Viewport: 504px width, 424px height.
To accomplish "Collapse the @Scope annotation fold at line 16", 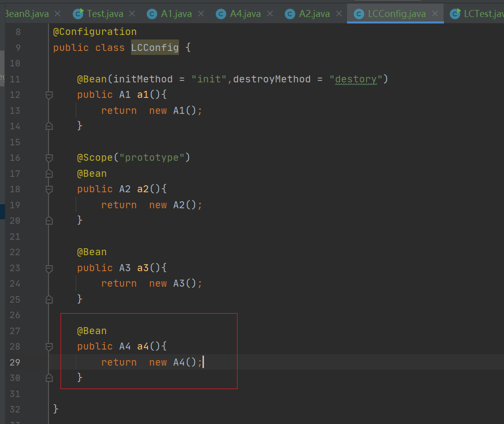I will coord(49,158).
